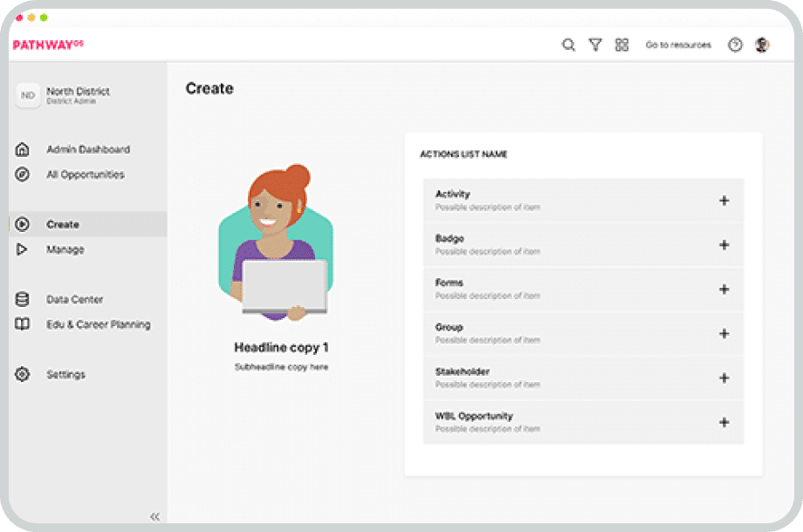Open the user profile avatar
Image resolution: width=803 pixels, height=532 pixels.
[x=762, y=45]
